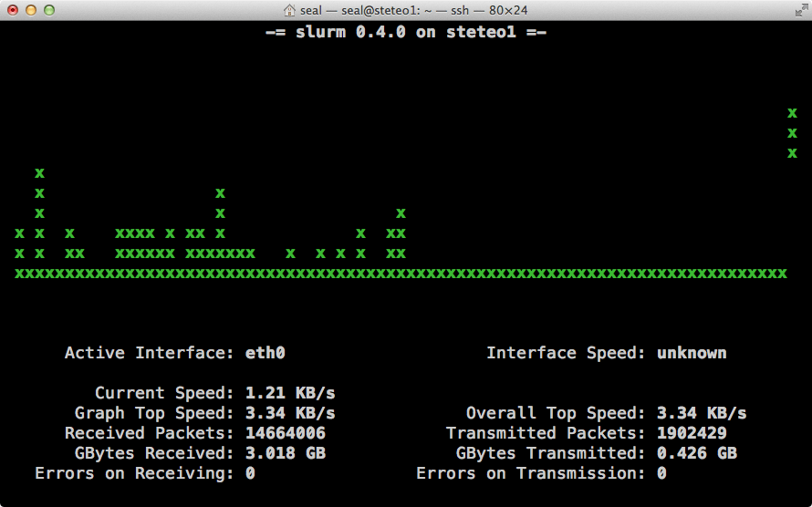Minimize the terminal with the yellow button
Image resolution: width=812 pixels, height=507 pixels.
[31, 10]
